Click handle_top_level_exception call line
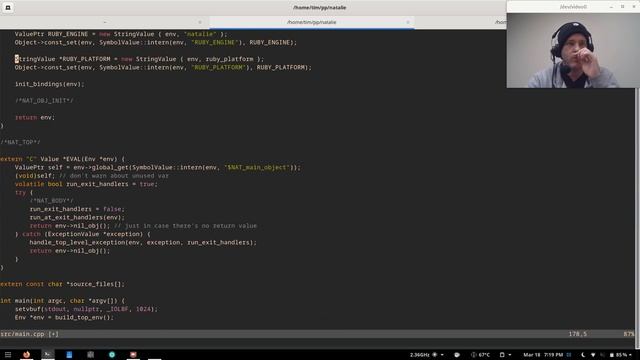 coord(143,242)
